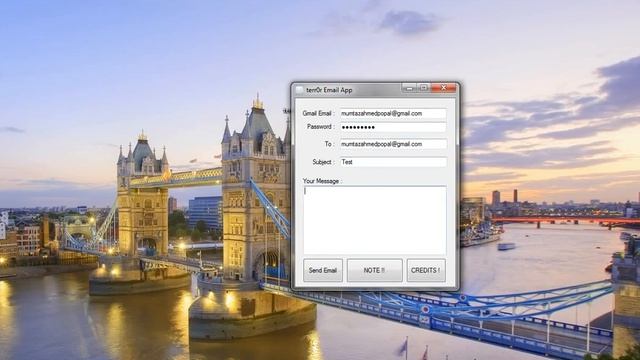Click the terr0r Email App window title
Viewport: 640px width, 360px height.
pyautogui.click(x=329, y=90)
